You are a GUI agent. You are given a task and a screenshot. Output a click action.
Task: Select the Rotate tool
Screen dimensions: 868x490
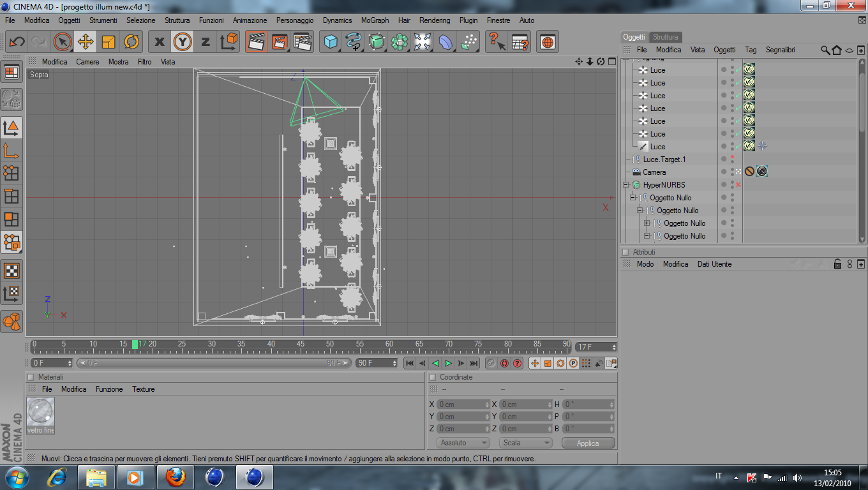(131, 42)
